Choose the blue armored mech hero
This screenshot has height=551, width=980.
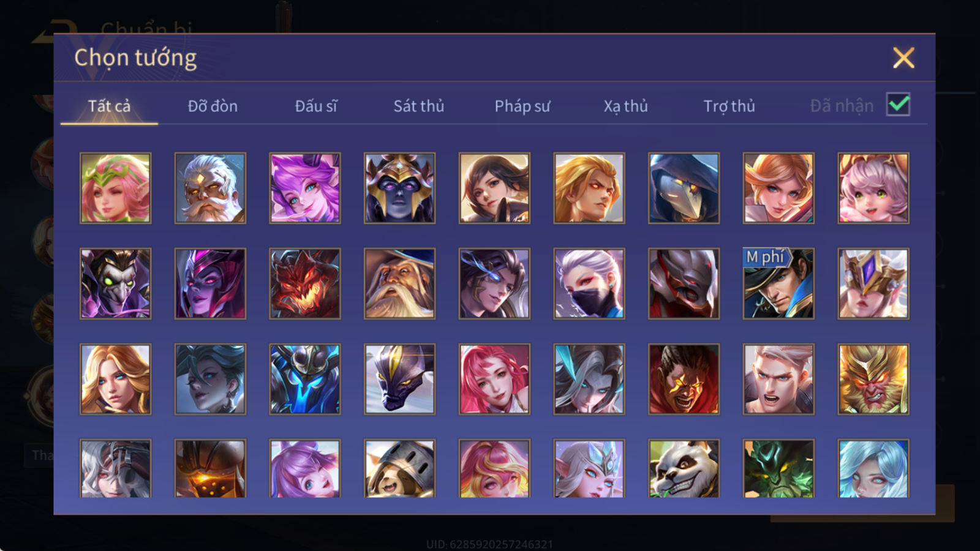point(305,379)
